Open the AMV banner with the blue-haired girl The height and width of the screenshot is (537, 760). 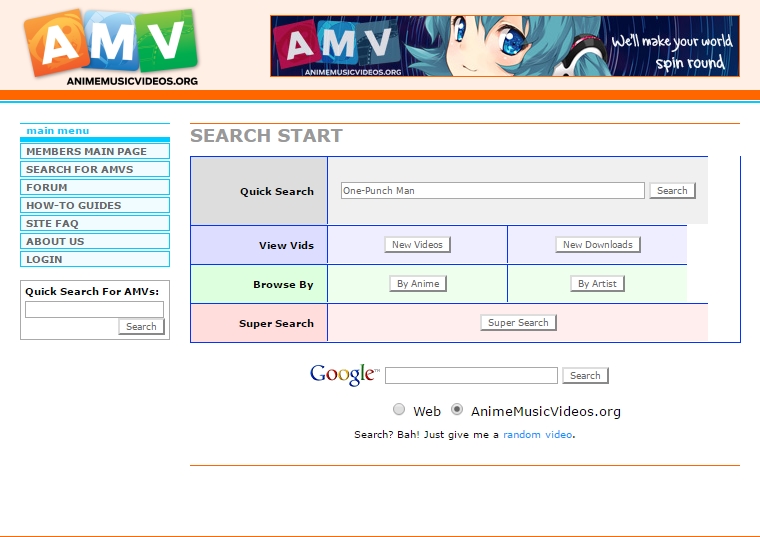click(x=505, y=46)
